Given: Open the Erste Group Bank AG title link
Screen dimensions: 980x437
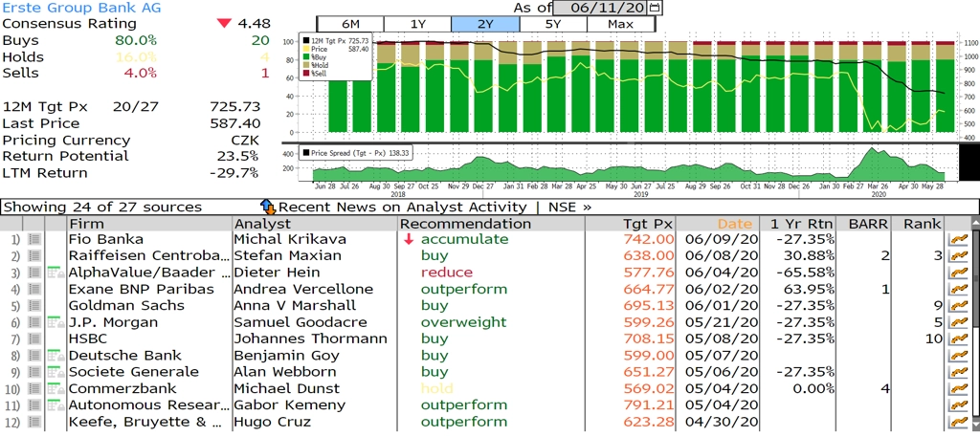Looking at the screenshot, I should tap(82, 8).
